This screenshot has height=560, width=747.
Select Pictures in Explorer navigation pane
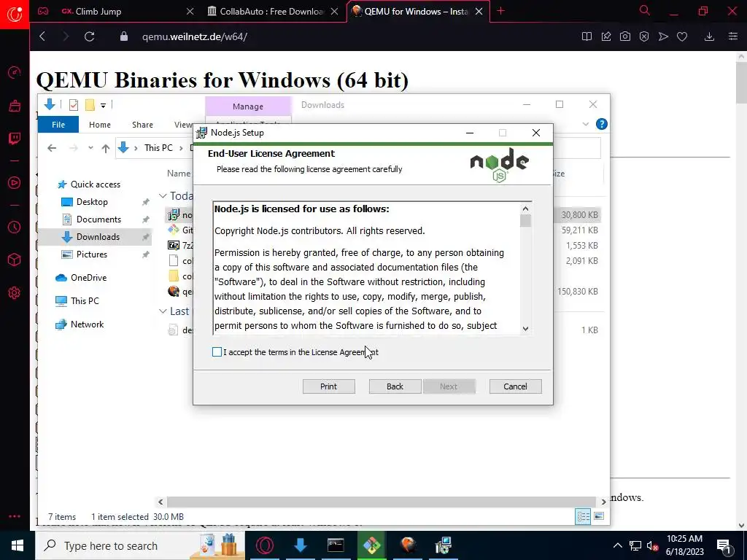pyautogui.click(x=91, y=254)
